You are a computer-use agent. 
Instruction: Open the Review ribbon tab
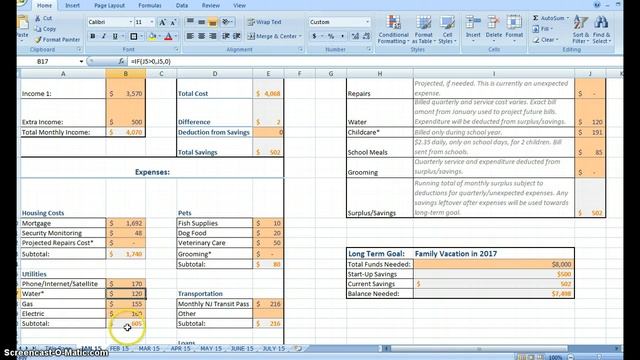click(211, 5)
